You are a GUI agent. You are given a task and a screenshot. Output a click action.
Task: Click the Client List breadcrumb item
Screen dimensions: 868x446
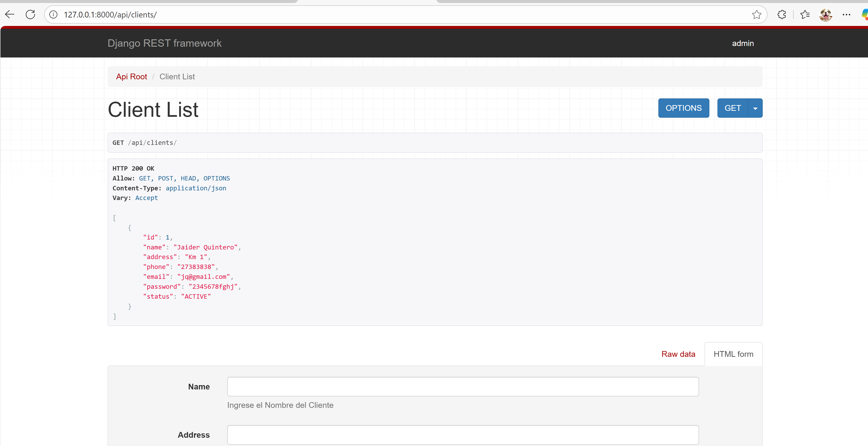point(177,77)
